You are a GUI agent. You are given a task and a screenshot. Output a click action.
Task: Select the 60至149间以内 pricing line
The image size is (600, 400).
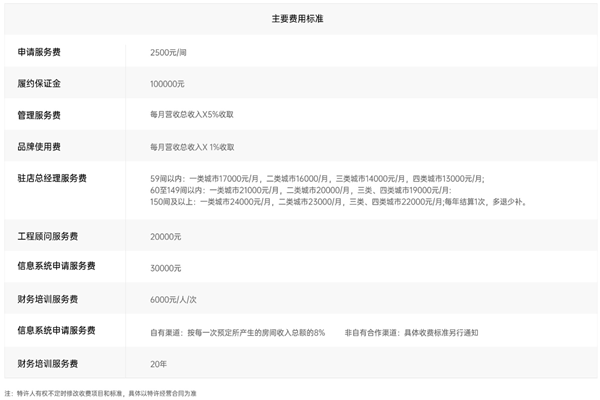(x=300, y=189)
